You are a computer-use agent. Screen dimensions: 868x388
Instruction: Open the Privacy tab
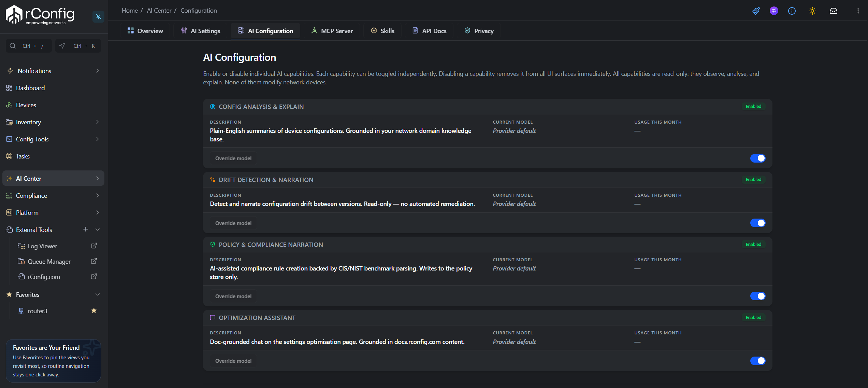tap(479, 31)
